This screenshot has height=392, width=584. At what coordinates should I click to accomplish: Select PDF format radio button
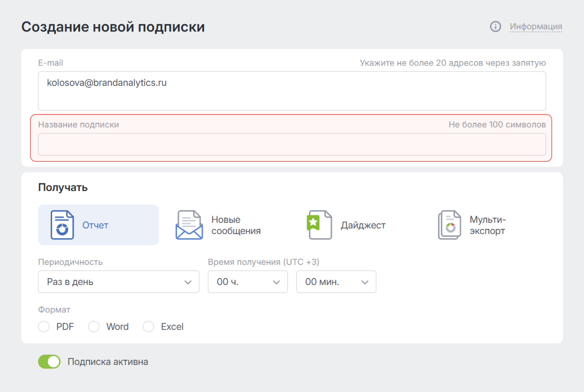tap(44, 326)
